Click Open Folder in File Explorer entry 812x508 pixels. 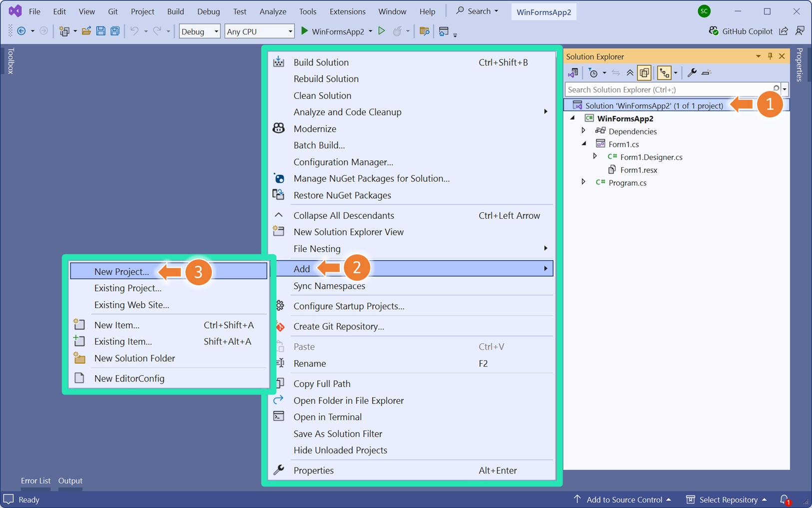coord(411,400)
